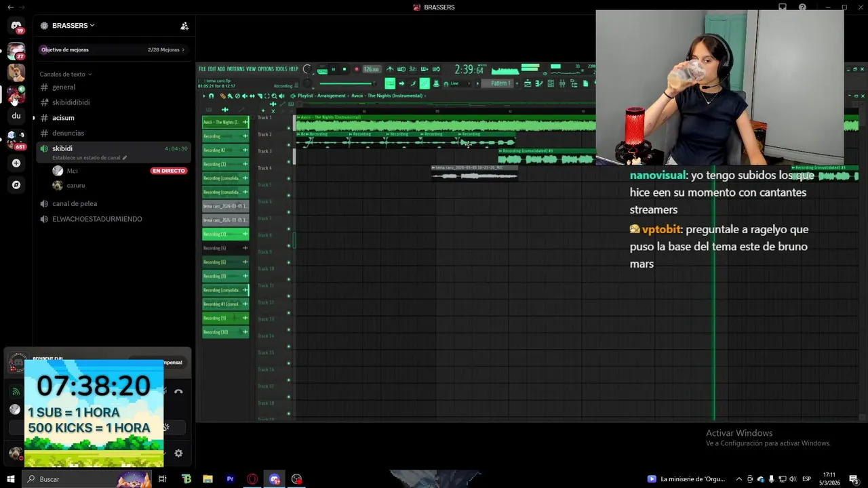Mute Track 1 via its green dot
868x488 pixels.
[289, 128]
